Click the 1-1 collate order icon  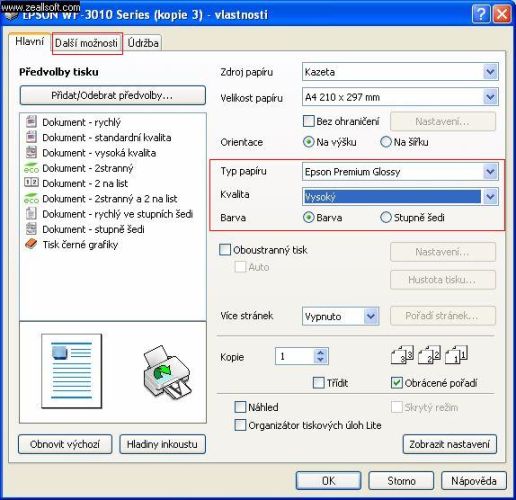456,355
